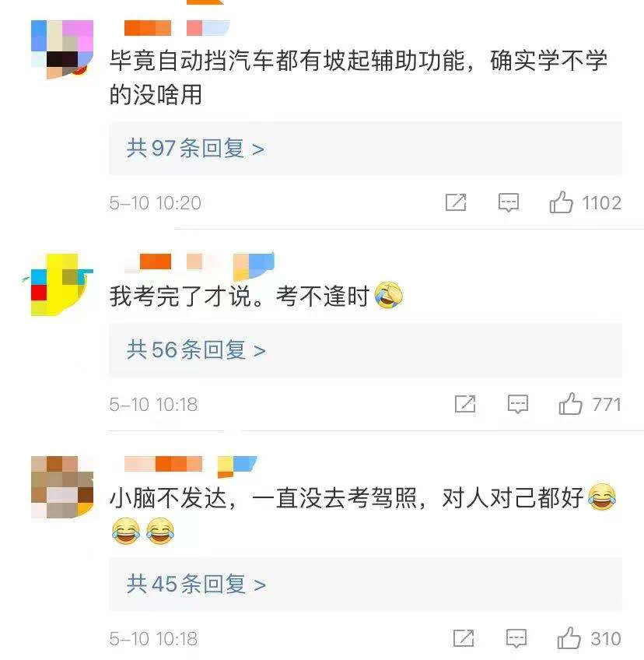Open the third commenter's brown avatar
The width and height of the screenshot is (644, 660).
click(62, 487)
